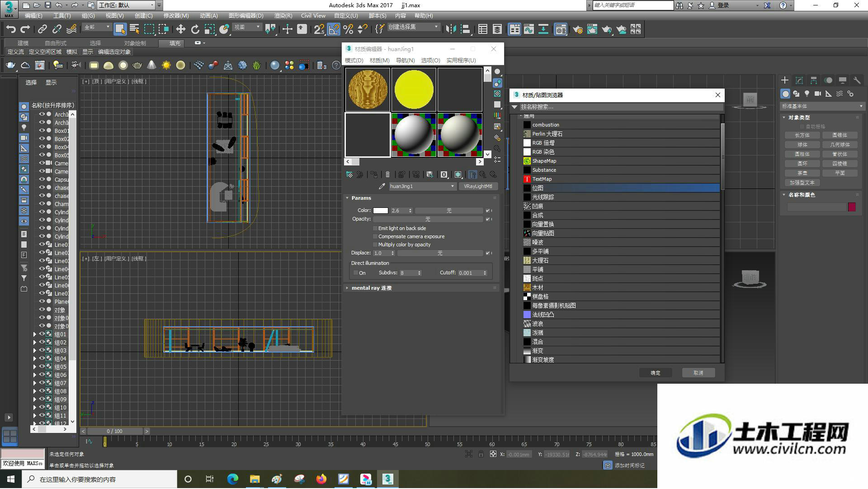This screenshot has height=489, width=868.
Task: Hide 组01 using its eye icon
Action: pyautogui.click(x=42, y=334)
